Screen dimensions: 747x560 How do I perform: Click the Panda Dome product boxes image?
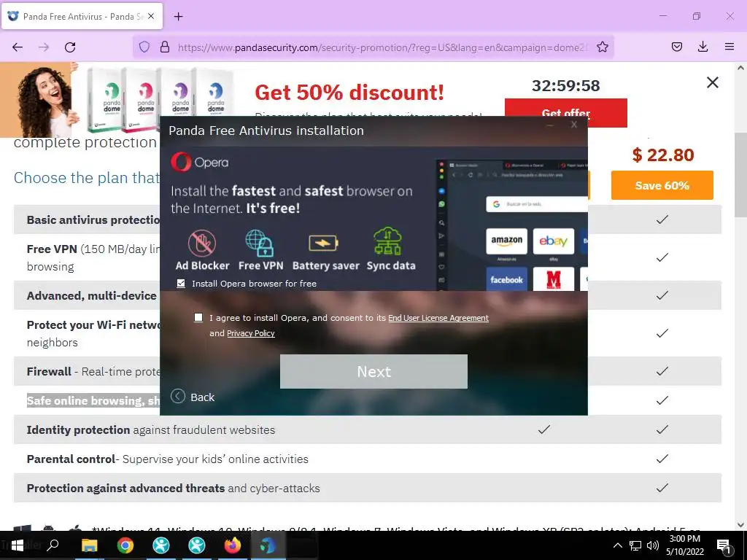pos(161,100)
